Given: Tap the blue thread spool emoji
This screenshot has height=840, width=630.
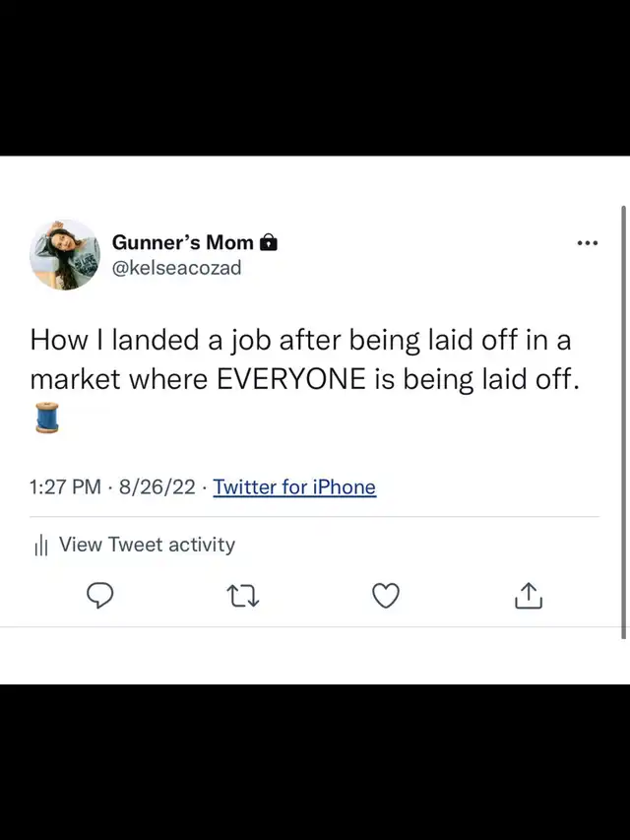Looking at the screenshot, I should tap(46, 418).
